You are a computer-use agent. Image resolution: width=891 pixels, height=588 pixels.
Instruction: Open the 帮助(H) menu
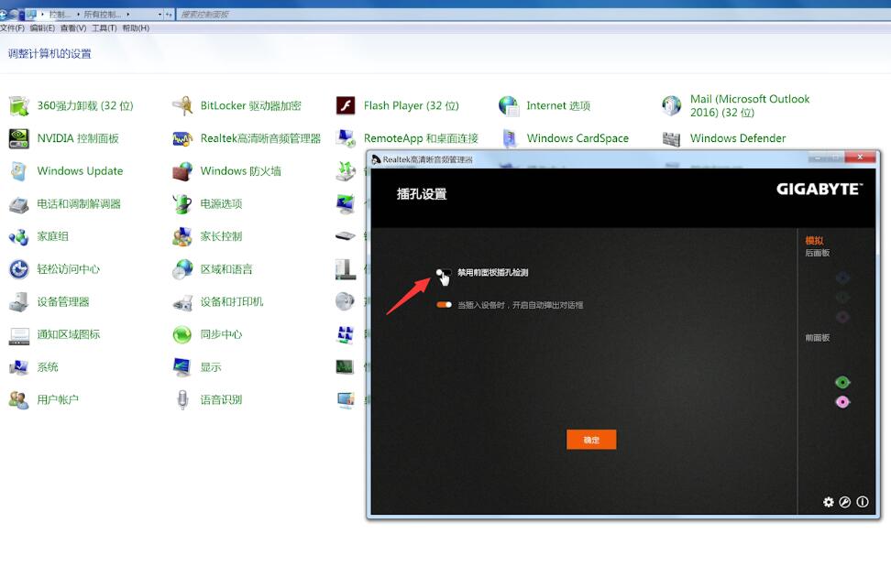click(x=136, y=27)
